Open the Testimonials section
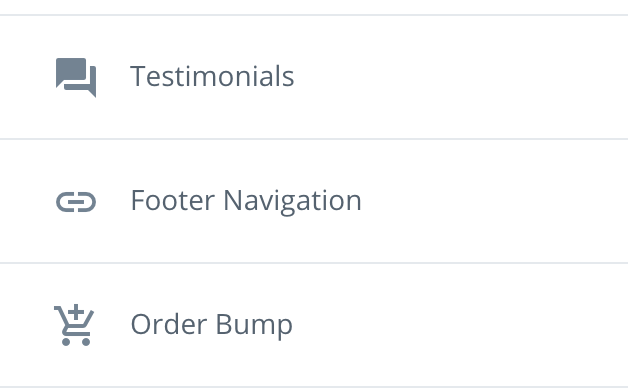The image size is (628, 390). point(314,77)
